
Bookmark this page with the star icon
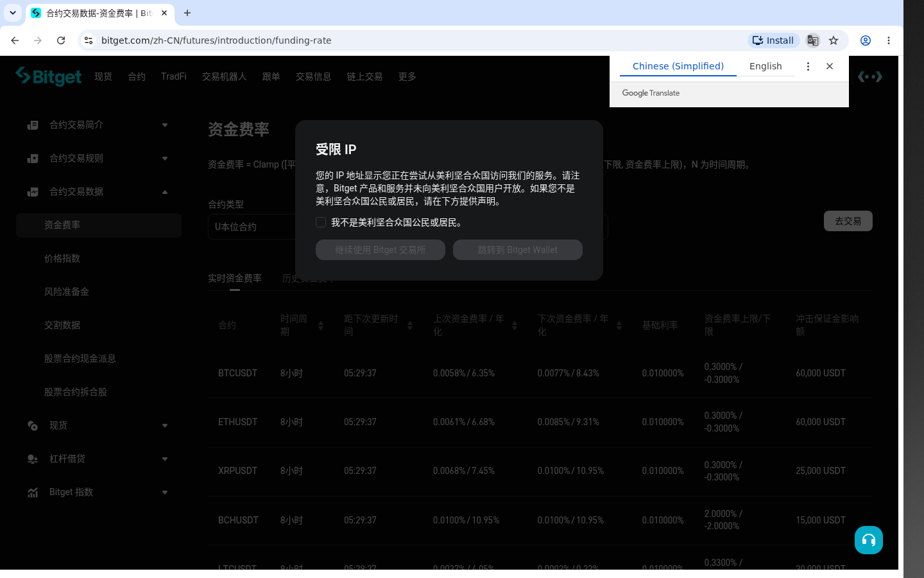(834, 40)
